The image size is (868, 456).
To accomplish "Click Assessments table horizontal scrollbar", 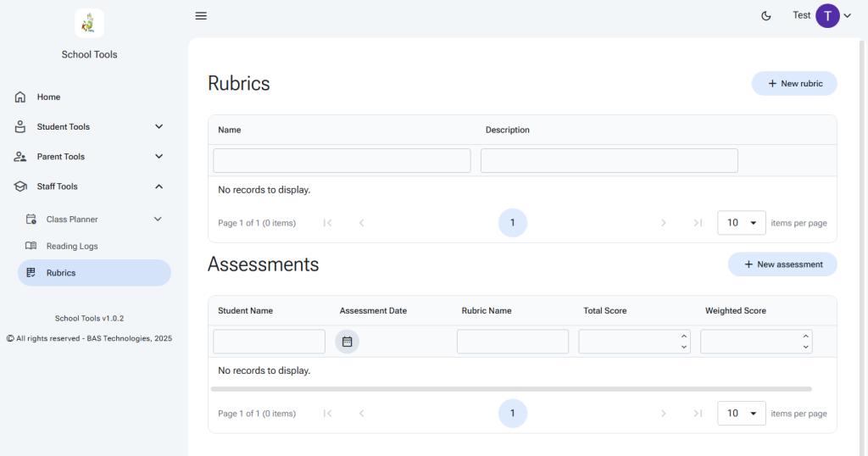I will coord(510,389).
